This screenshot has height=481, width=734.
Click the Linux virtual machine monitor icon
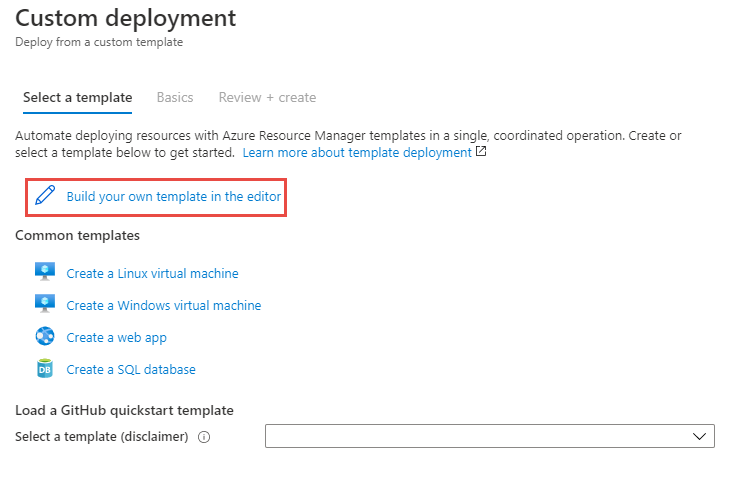tap(44, 272)
